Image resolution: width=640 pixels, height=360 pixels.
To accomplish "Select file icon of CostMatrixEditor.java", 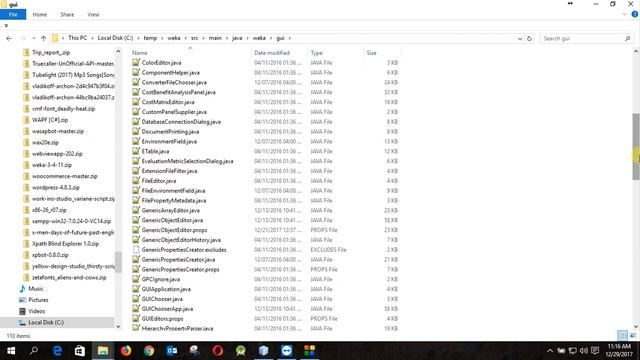I will pyautogui.click(x=136, y=102).
